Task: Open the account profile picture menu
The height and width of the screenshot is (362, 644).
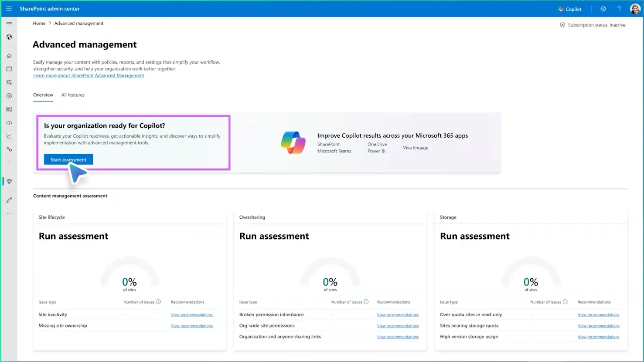Action: [635, 9]
